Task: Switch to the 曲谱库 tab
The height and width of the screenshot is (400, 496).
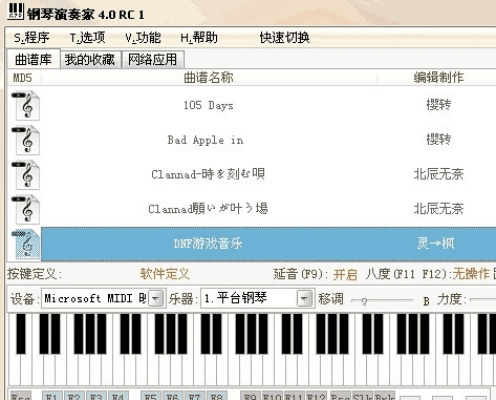Action: [33, 59]
